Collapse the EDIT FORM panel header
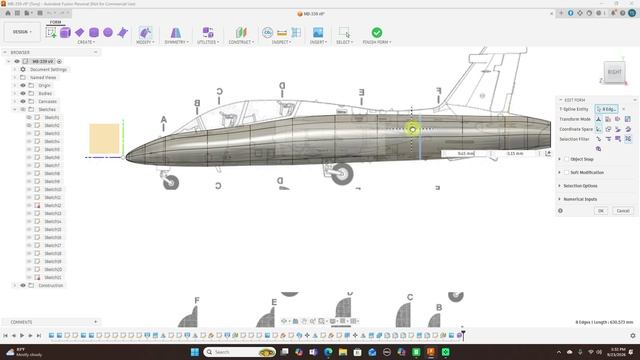This screenshot has height=360, width=640. point(561,100)
